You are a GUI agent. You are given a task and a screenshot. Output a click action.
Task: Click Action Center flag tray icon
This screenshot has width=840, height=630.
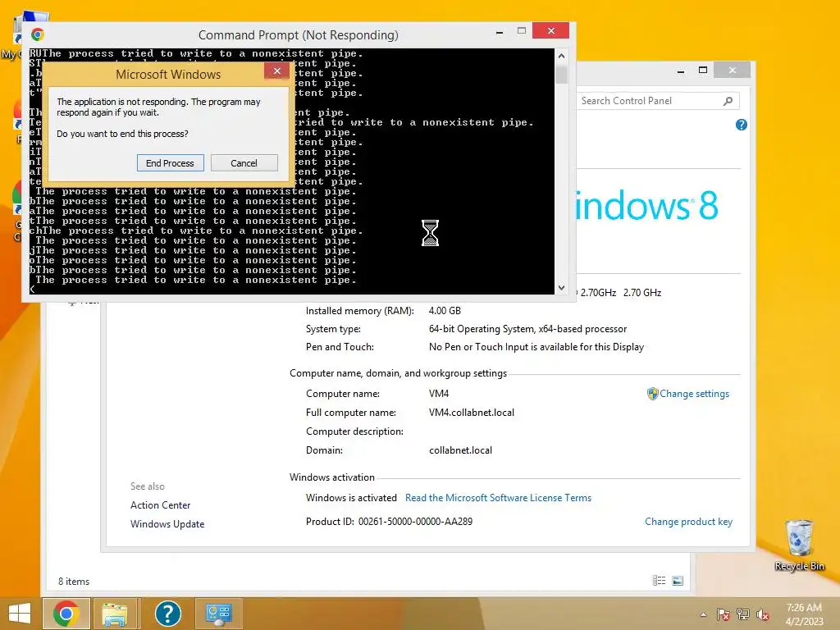pos(724,614)
